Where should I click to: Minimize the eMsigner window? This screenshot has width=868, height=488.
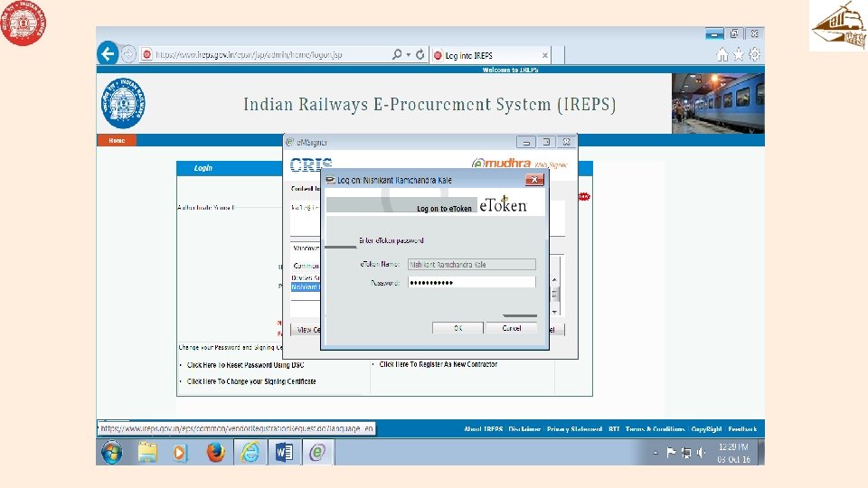tap(526, 142)
